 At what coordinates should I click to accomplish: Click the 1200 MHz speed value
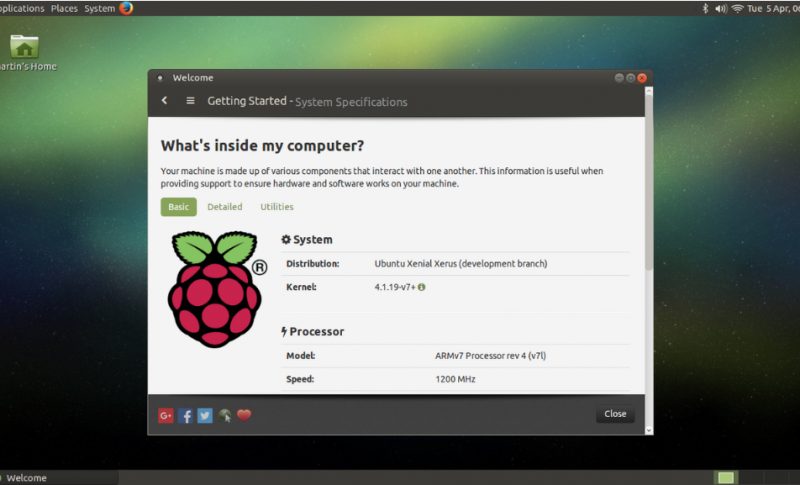point(455,379)
